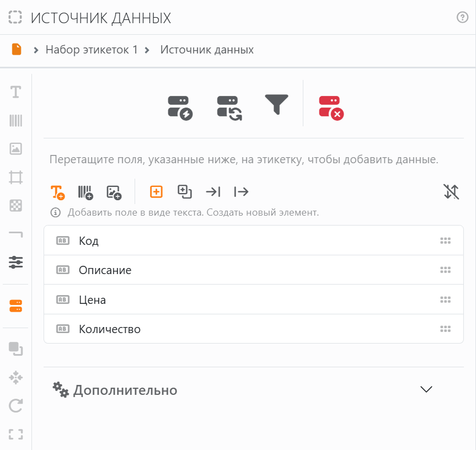
Task: Choose add field as image mode
Action: tap(114, 192)
